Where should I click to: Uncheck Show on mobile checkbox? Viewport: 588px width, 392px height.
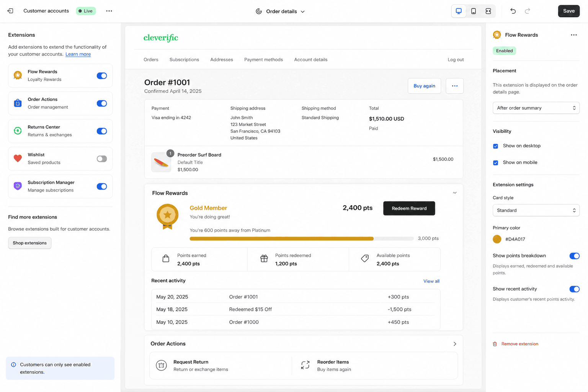click(496, 163)
